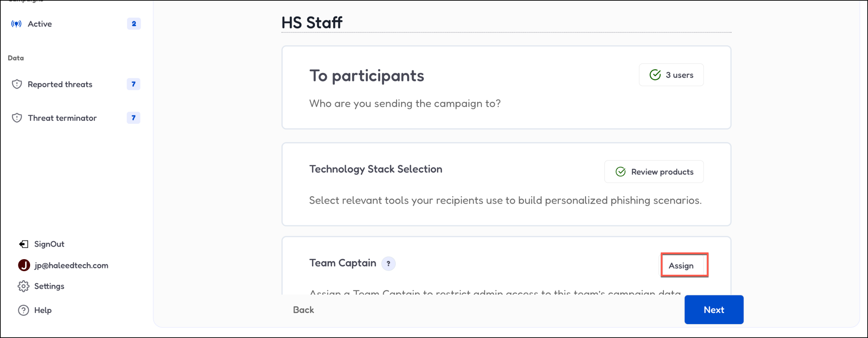868x338 pixels.
Task: Click the green checkmark beside 3 users
Action: [x=655, y=75]
